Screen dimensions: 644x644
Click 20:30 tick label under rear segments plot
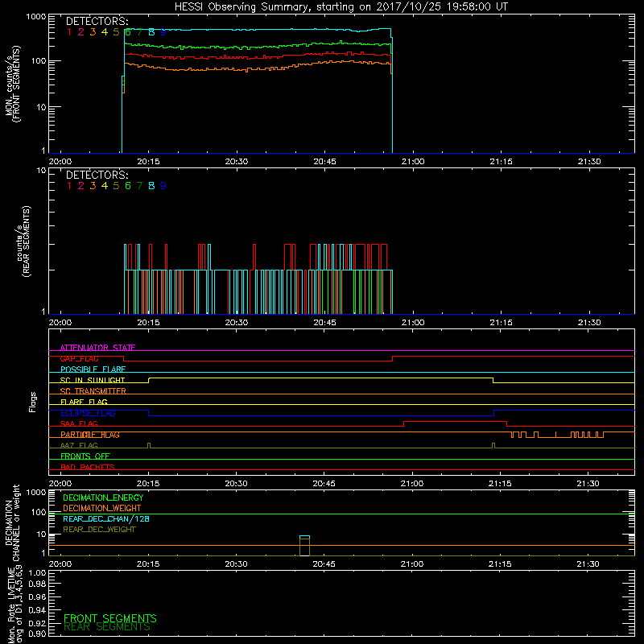pyautogui.click(x=237, y=323)
